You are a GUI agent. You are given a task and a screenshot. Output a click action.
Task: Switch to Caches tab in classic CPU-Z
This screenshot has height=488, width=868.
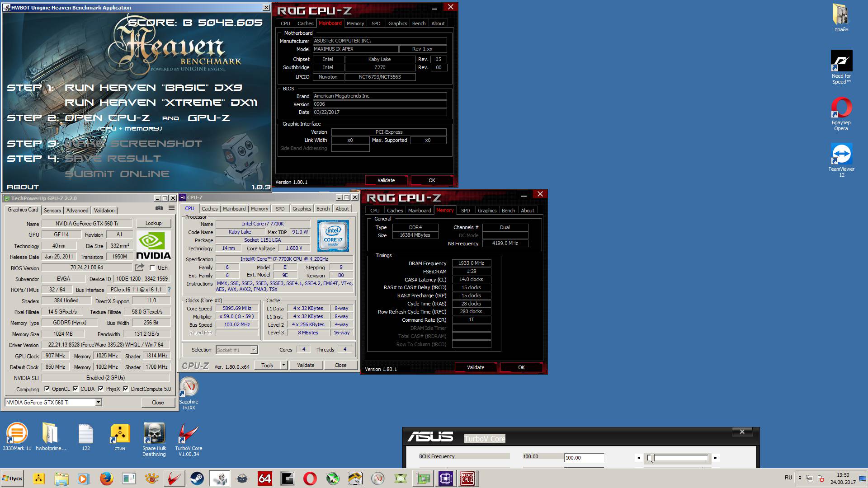209,209
